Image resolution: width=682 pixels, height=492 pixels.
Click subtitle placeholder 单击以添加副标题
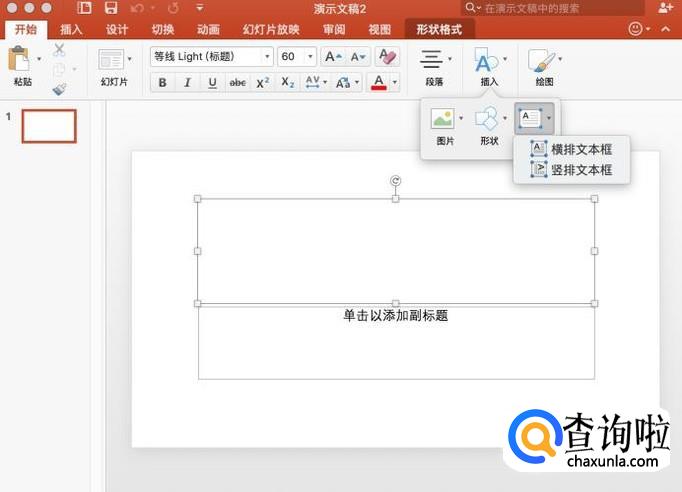[x=395, y=315]
